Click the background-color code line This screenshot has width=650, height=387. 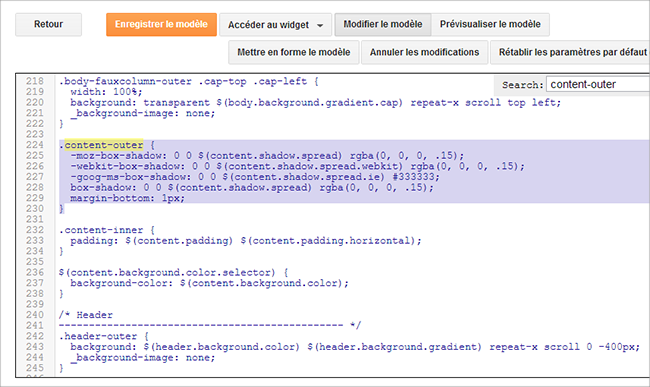tap(209, 283)
